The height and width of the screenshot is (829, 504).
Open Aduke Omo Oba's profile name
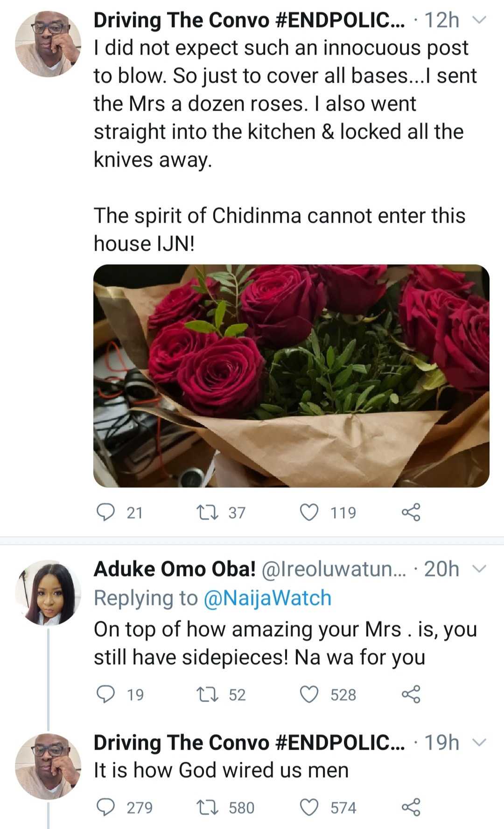(175, 569)
